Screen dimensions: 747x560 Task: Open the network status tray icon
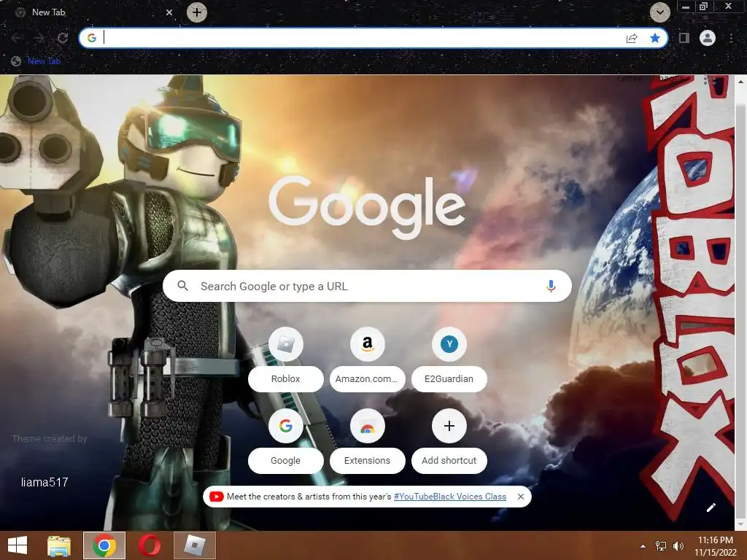coord(661,546)
